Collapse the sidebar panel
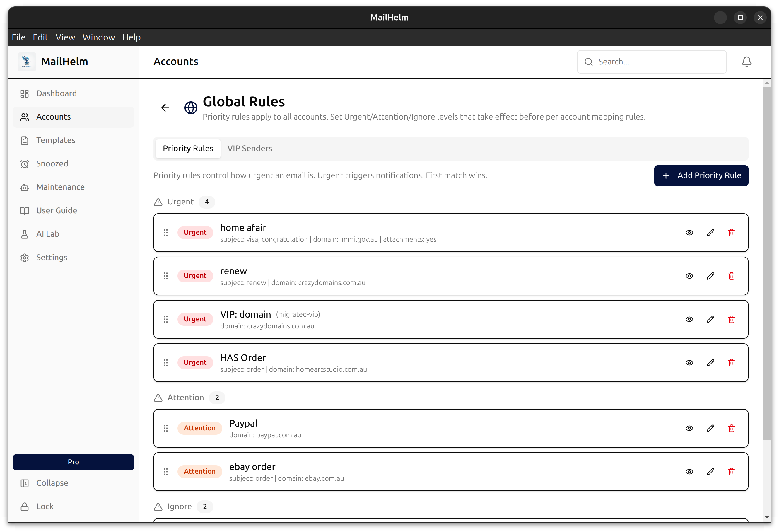 pos(52,483)
